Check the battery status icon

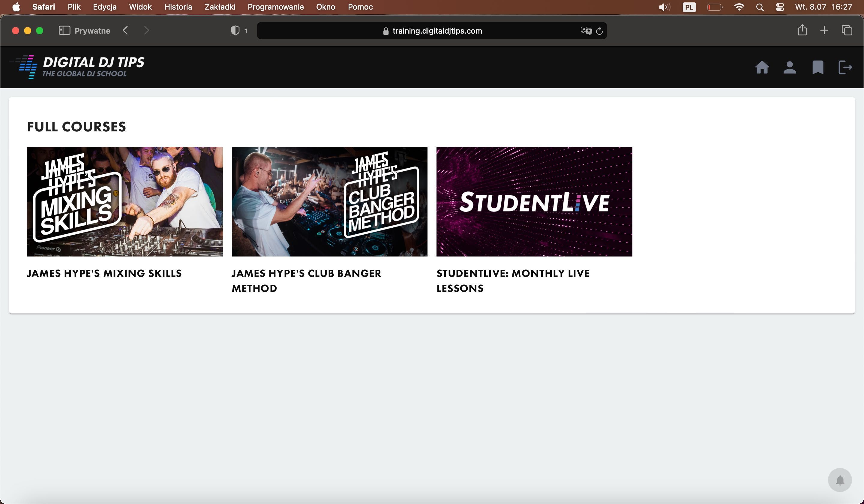tap(715, 7)
